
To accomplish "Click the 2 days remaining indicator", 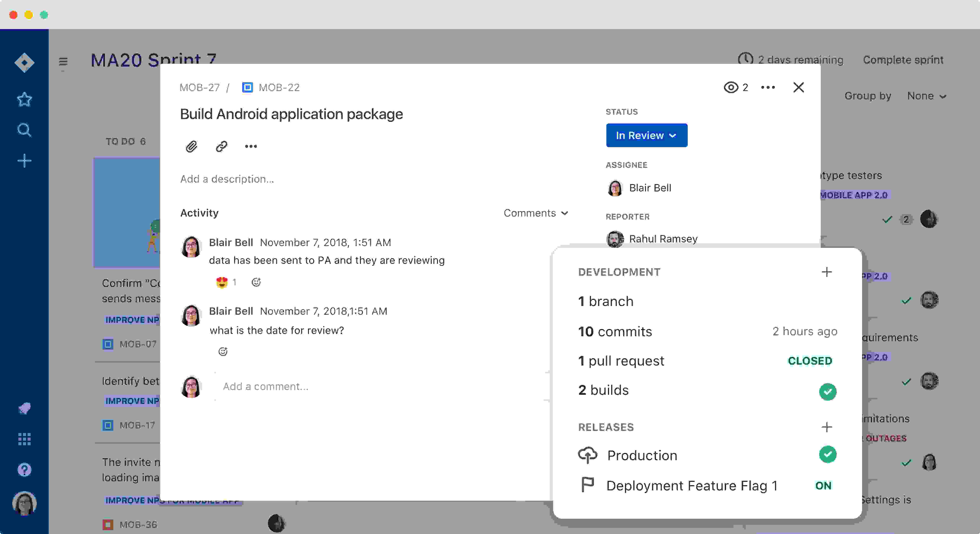I will point(790,60).
